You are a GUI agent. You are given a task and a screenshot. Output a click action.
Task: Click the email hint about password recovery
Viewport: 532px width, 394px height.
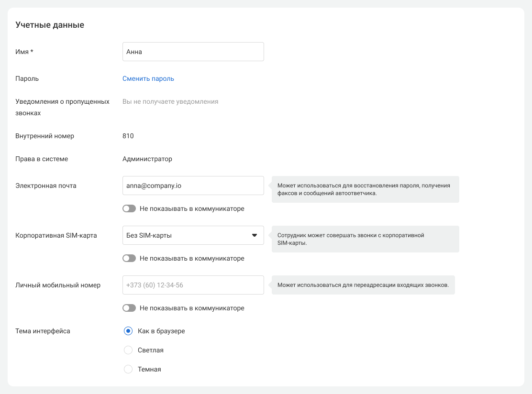click(366, 189)
